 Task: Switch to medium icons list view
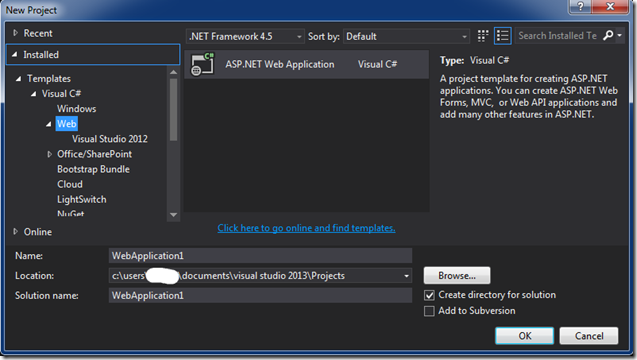tap(503, 36)
